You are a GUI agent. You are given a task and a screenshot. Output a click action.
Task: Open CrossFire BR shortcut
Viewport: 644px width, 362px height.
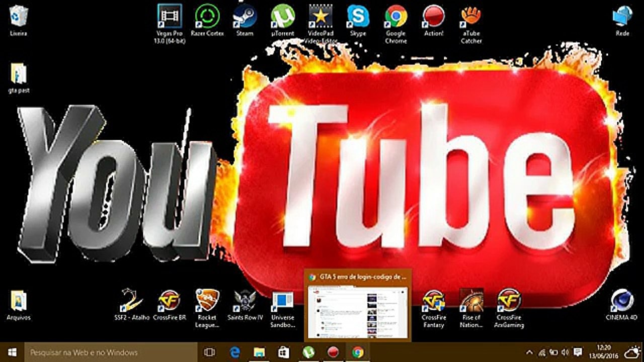170,306
